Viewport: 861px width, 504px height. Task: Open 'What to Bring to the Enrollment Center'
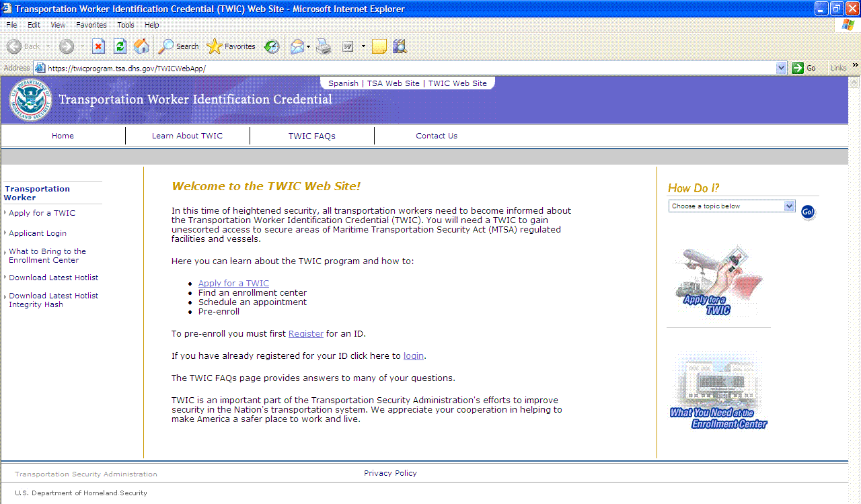[x=47, y=255]
